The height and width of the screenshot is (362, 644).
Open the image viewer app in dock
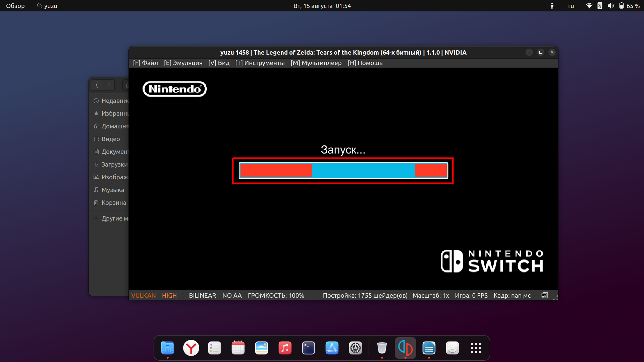click(262, 348)
